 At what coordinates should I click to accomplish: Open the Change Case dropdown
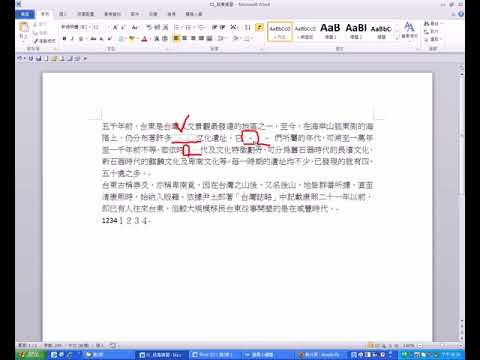pos(135,27)
